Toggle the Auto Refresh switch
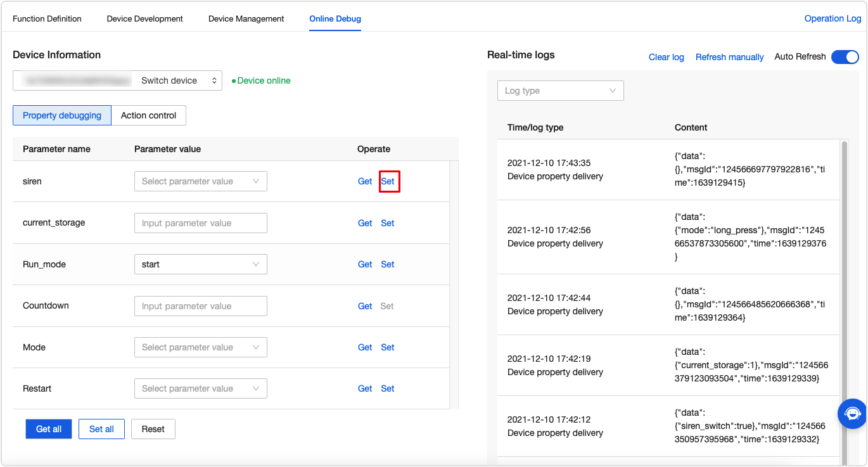 click(x=845, y=57)
